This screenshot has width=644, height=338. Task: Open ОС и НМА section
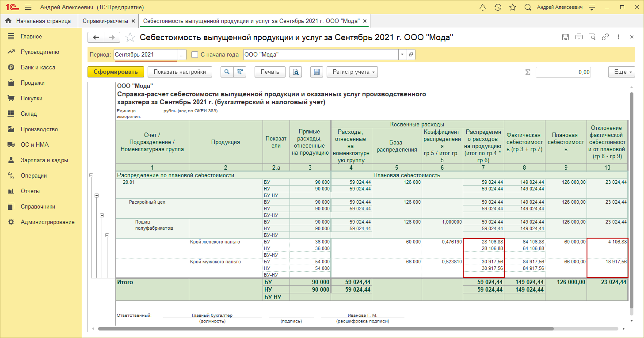[34, 145]
